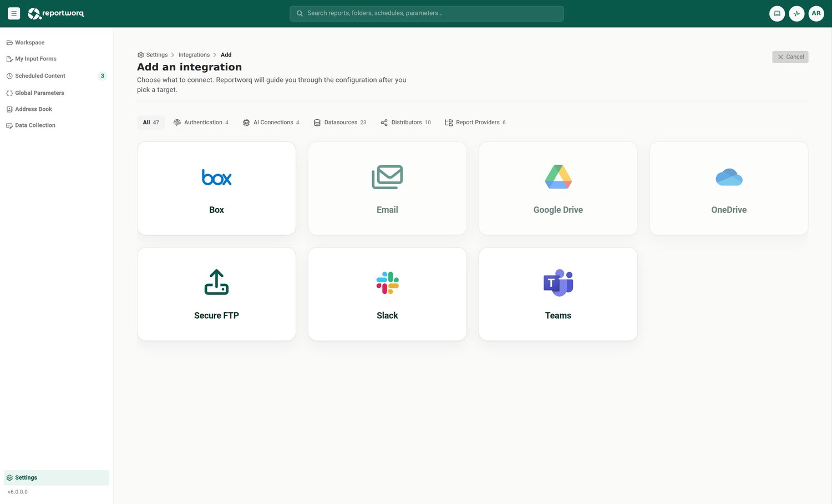Click the Scheduled Content badge showing 3
This screenshot has height=504, width=832.
(x=102, y=76)
